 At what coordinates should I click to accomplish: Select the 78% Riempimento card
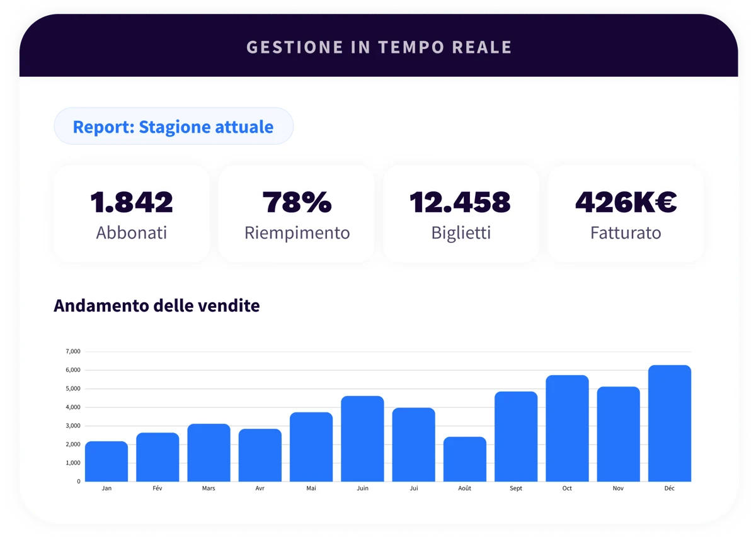coord(297,214)
